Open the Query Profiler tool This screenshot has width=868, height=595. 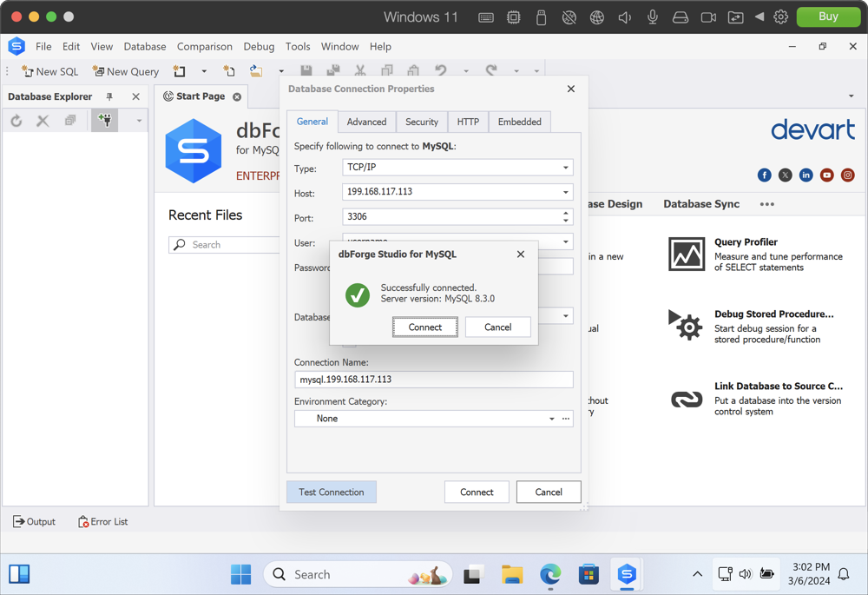point(756,255)
